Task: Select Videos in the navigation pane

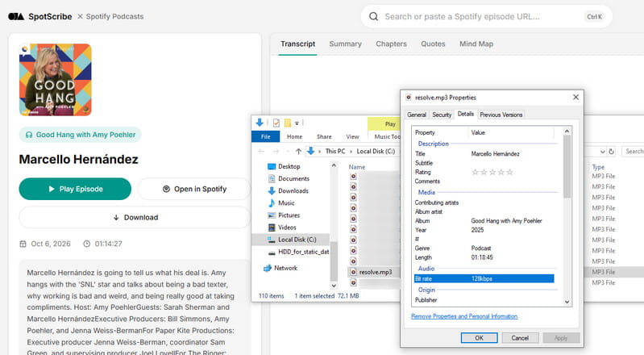Action: pyautogui.click(x=287, y=228)
